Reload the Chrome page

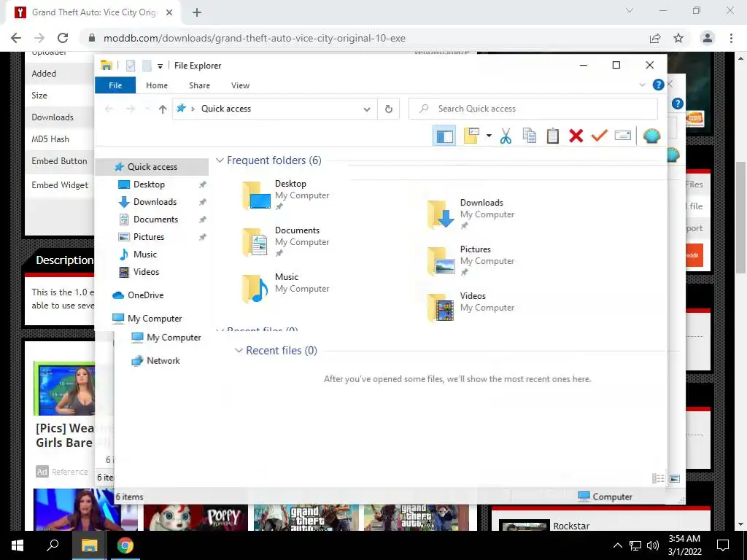[x=63, y=38]
